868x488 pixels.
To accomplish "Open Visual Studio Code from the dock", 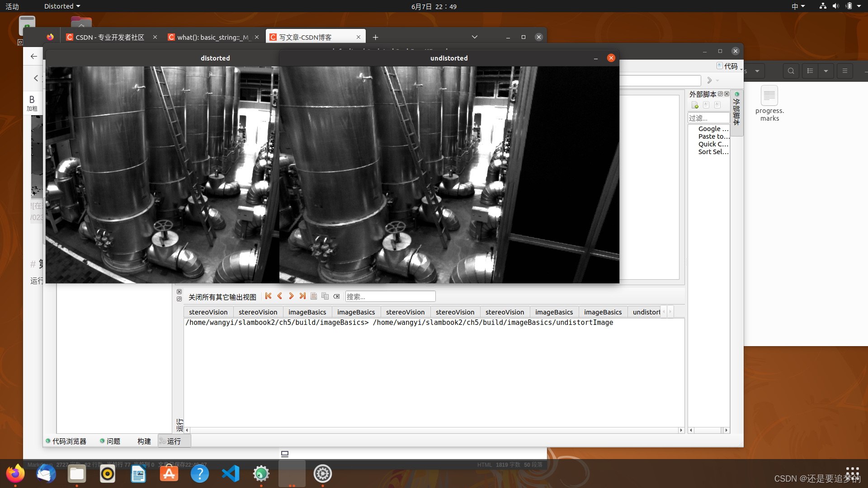I will (231, 474).
